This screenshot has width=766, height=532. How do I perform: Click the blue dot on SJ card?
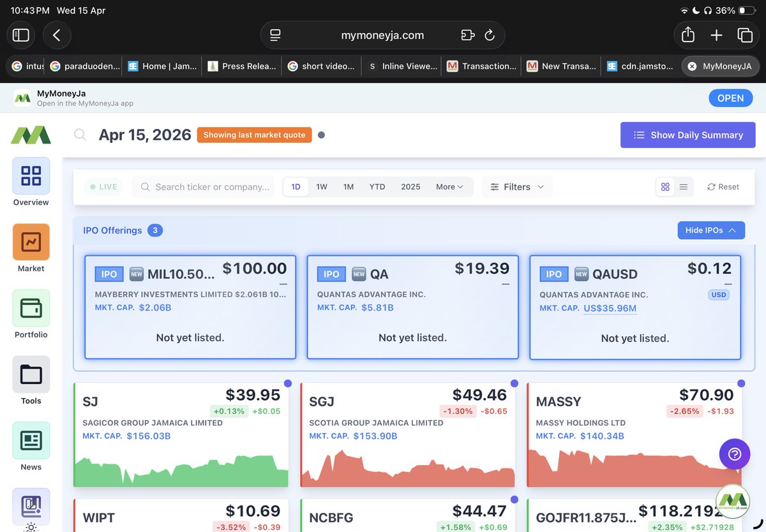tap(288, 383)
